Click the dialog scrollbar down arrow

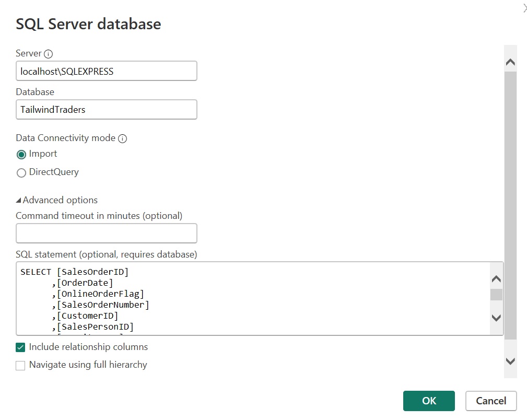(x=510, y=361)
